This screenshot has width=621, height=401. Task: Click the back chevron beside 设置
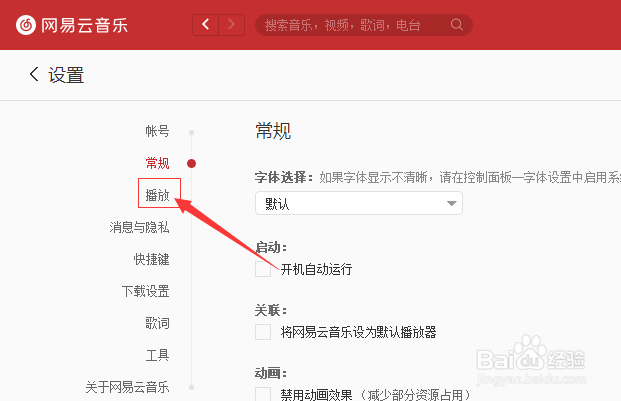(34, 74)
